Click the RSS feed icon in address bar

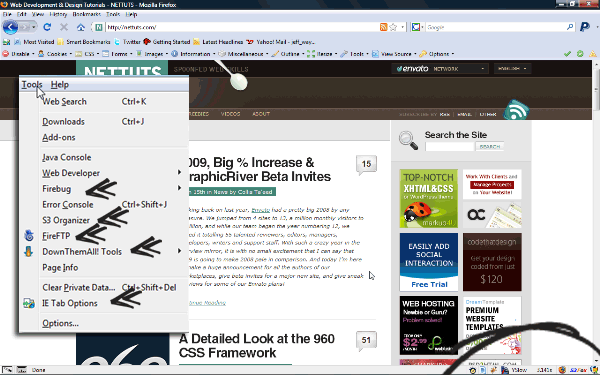[x=383, y=27]
